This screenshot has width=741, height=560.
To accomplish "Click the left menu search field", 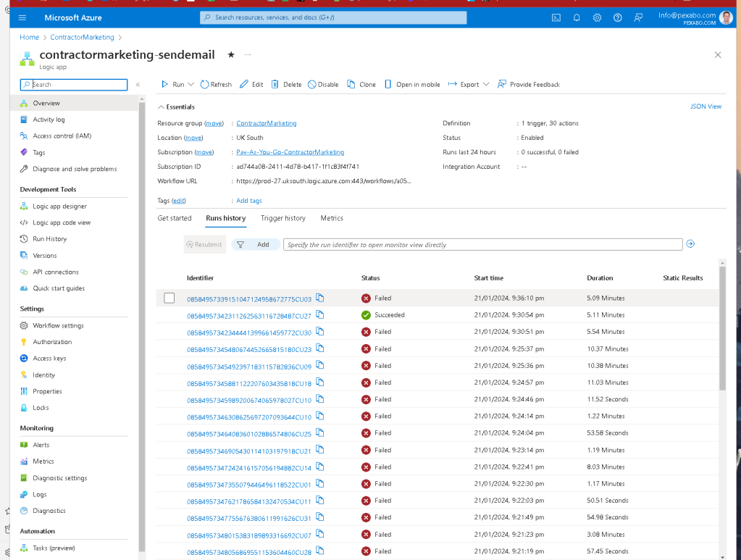I will tap(74, 85).
